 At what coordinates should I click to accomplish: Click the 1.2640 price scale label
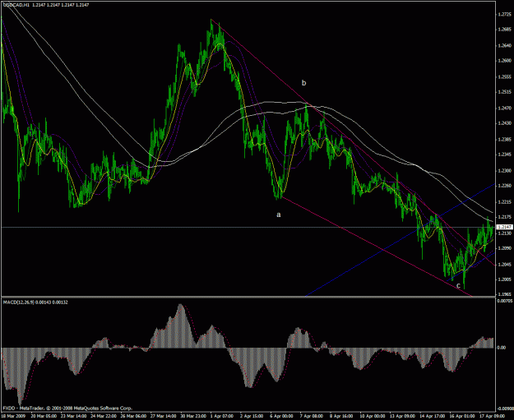(504, 45)
